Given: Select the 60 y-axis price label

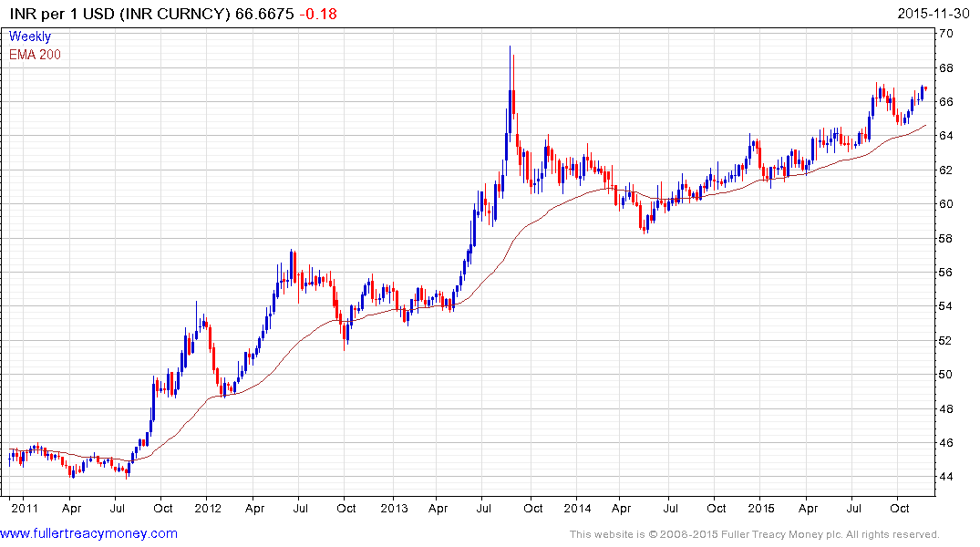Looking at the screenshot, I should coord(946,204).
